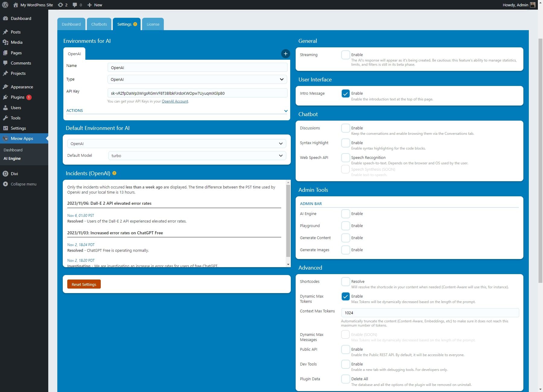This screenshot has height=392, width=543.
Task: Enable Generate Content admin bar checkbox
Action: 345,238
